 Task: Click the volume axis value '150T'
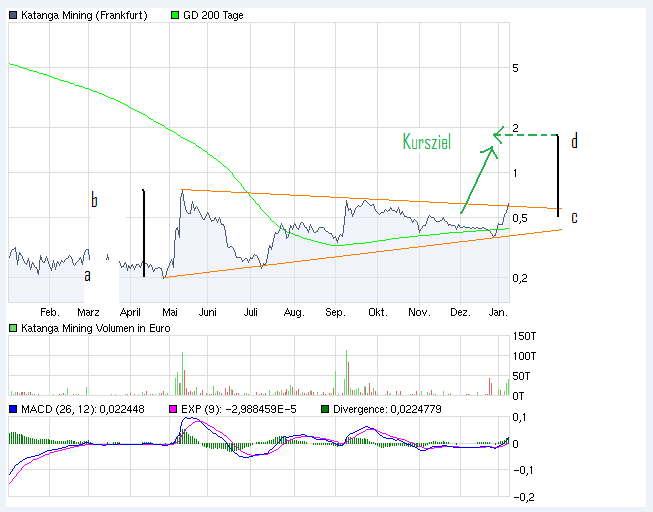(524, 336)
